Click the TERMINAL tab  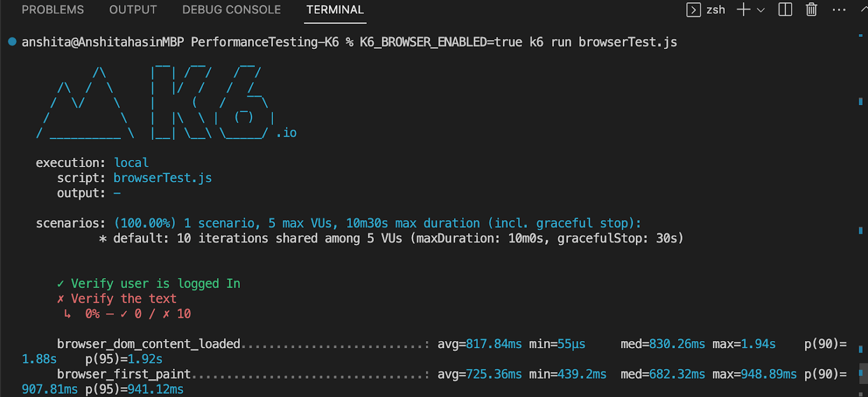point(335,9)
